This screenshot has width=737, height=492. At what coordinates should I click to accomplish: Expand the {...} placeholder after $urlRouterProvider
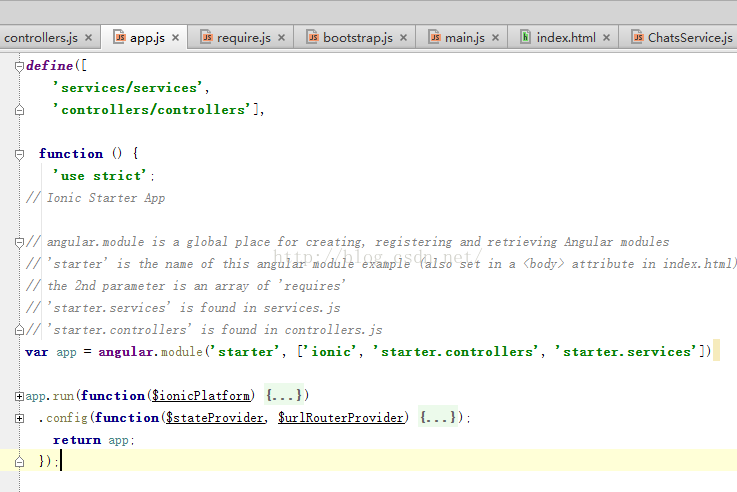tap(438, 417)
